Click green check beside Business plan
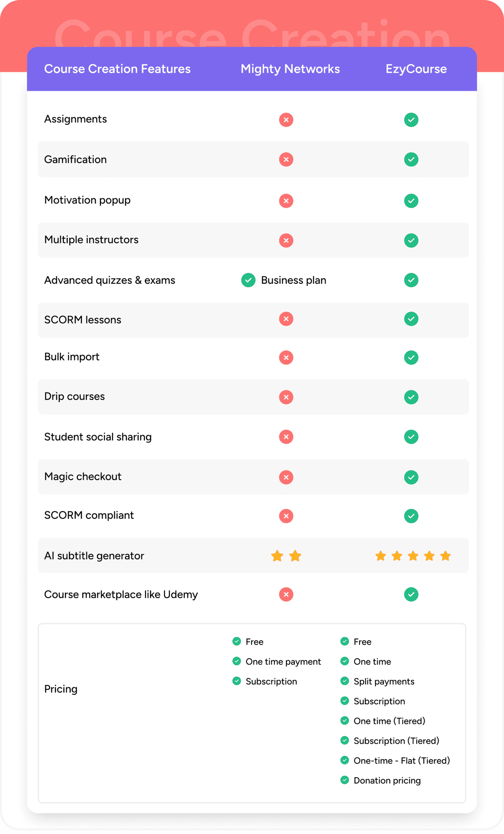504x834 pixels. [248, 280]
